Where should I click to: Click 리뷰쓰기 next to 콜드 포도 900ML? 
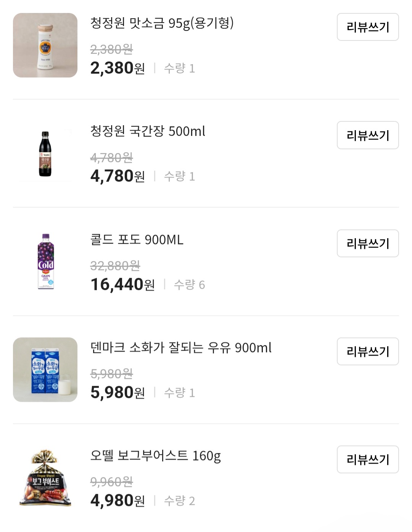pyautogui.click(x=368, y=243)
